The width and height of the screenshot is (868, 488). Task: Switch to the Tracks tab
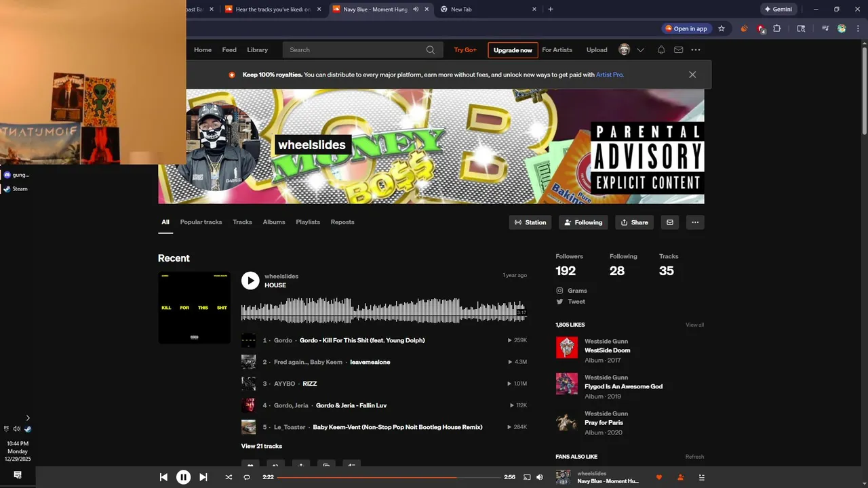[x=242, y=222]
